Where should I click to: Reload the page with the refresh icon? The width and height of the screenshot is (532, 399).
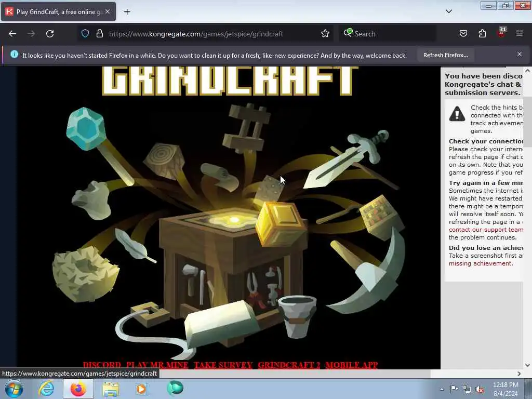50,34
